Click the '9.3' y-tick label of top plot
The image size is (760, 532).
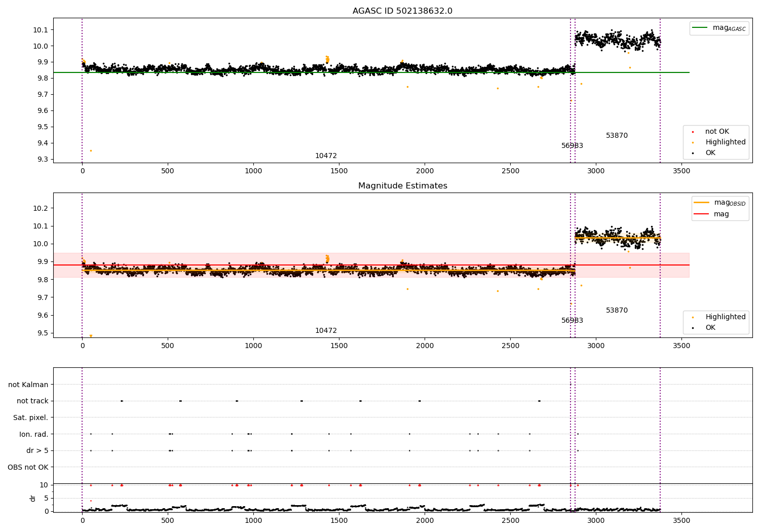pyautogui.click(x=43, y=160)
